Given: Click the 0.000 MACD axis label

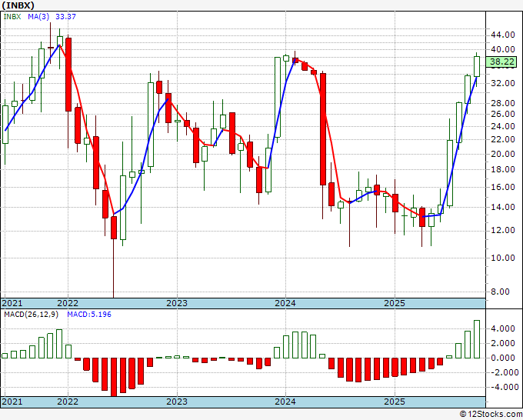Looking at the screenshot, I should coord(503,358).
